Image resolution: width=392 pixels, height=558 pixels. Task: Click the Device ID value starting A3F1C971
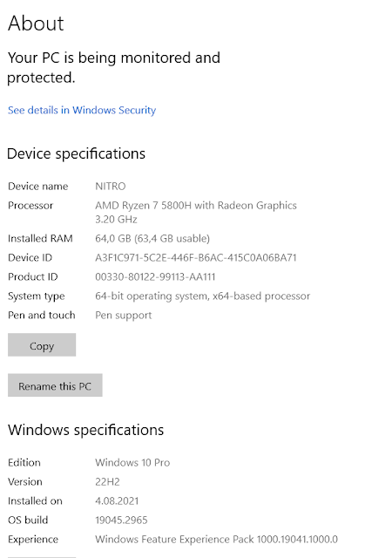pyautogui.click(x=196, y=258)
